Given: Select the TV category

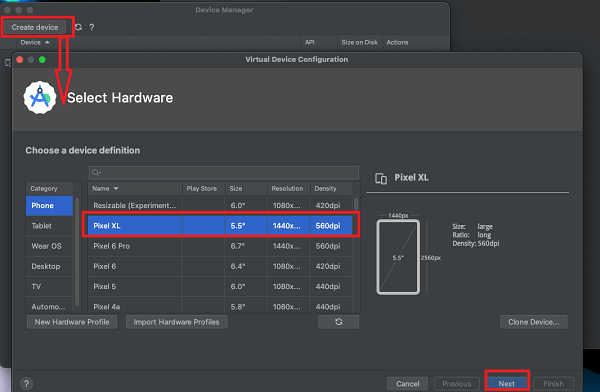Looking at the screenshot, I should tap(49, 287).
